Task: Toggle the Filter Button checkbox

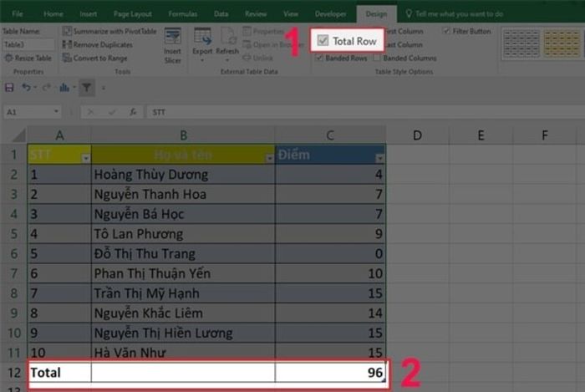Action: 446,31
